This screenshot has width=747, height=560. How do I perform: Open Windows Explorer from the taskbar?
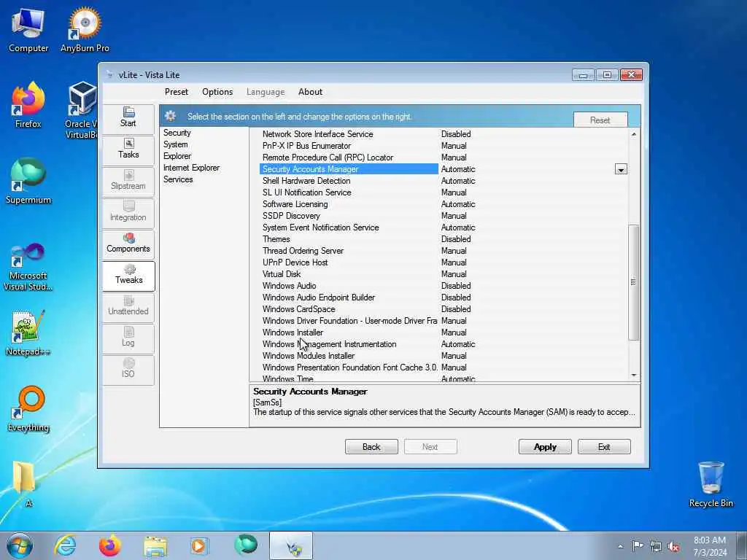click(x=155, y=546)
